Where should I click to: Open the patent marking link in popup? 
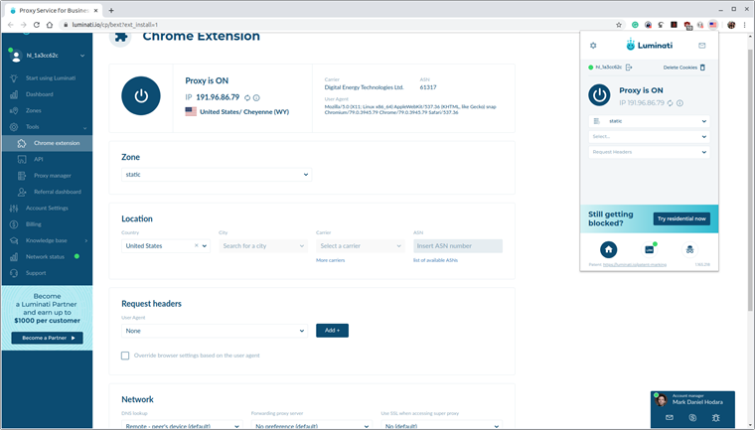pyautogui.click(x=635, y=265)
